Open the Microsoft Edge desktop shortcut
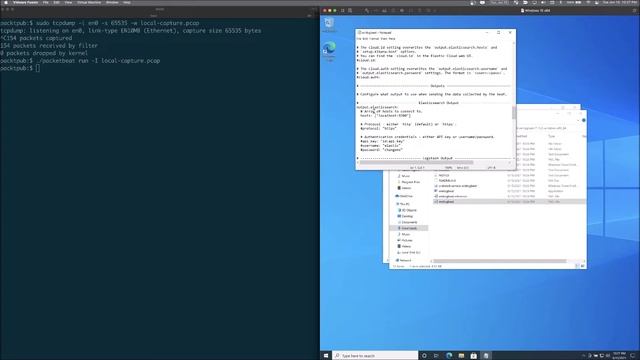640x360 pixels. click(329, 51)
